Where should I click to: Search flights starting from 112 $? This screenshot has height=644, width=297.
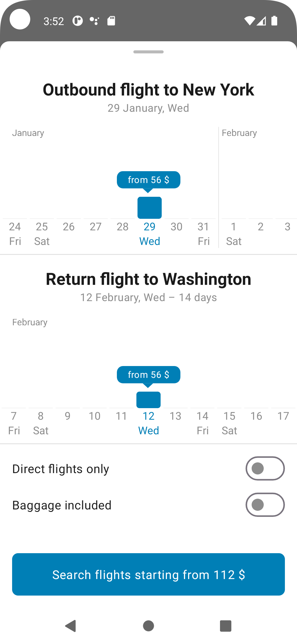coord(148,574)
